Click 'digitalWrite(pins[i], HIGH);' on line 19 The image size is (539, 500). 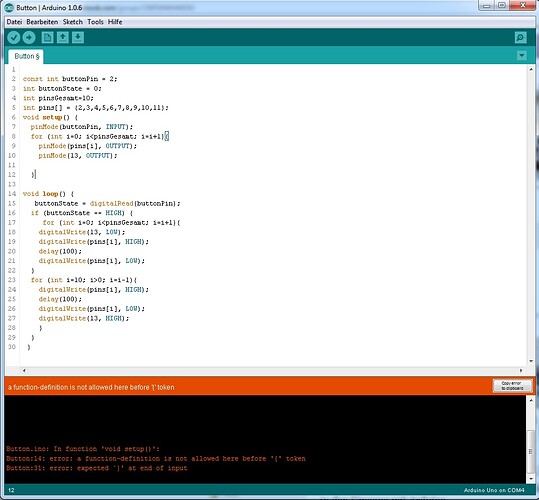coord(94,242)
